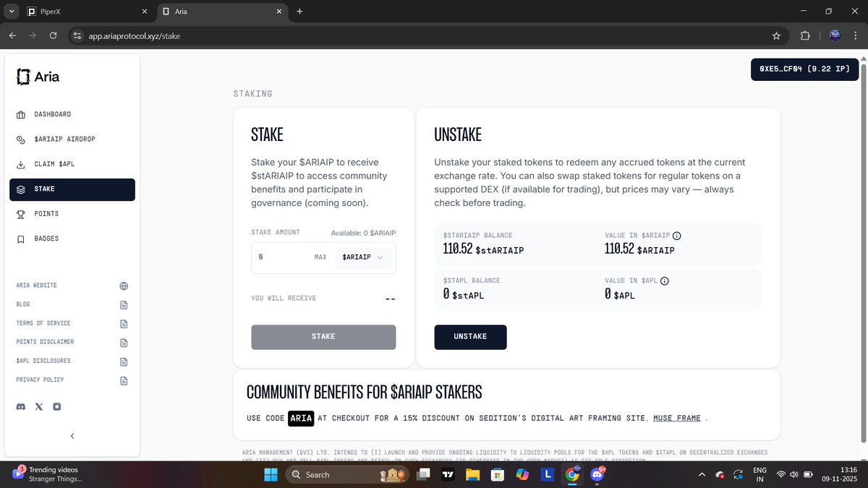Open the $ARIAIP token dropdown
868x488 pixels.
(363, 257)
